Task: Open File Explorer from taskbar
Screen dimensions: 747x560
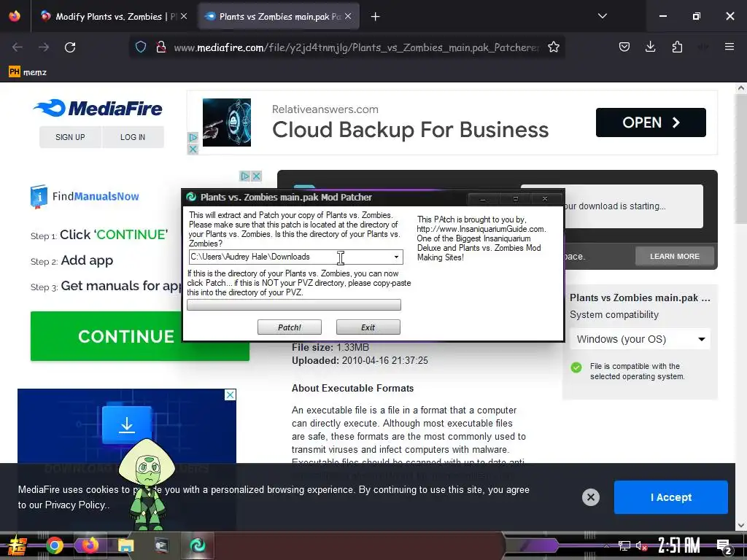Action: click(125, 545)
